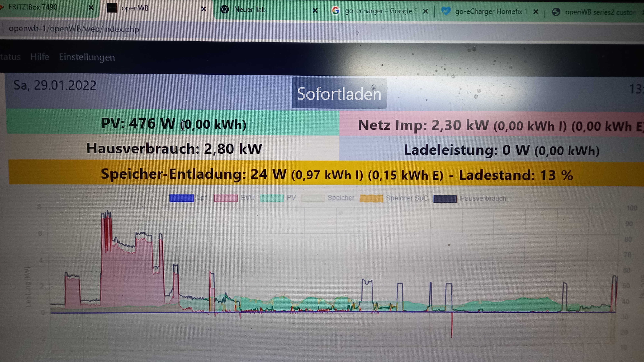Click the Chrome icon on Neuer Tab
644x362 pixels.
tap(224, 9)
